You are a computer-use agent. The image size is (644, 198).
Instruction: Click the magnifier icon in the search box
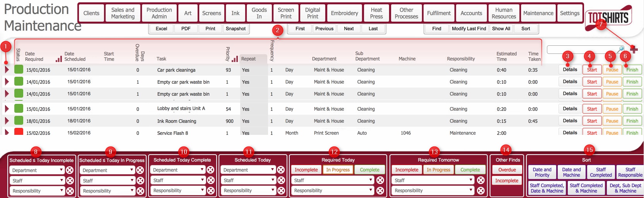620,50
